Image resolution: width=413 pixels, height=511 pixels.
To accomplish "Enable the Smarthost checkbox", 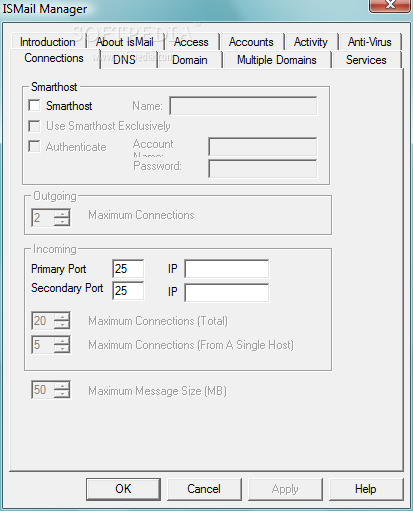I will pos(34,106).
